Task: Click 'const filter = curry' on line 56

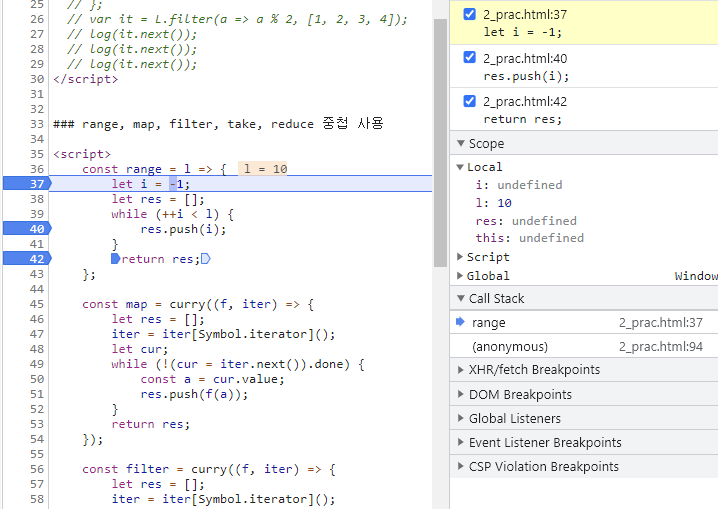Action: pyautogui.click(x=155, y=469)
